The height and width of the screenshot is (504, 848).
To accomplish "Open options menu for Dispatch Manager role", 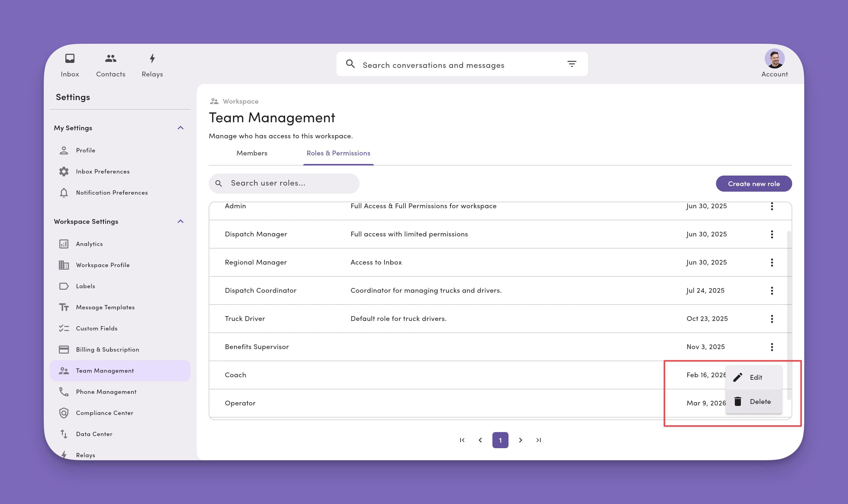I will (772, 234).
